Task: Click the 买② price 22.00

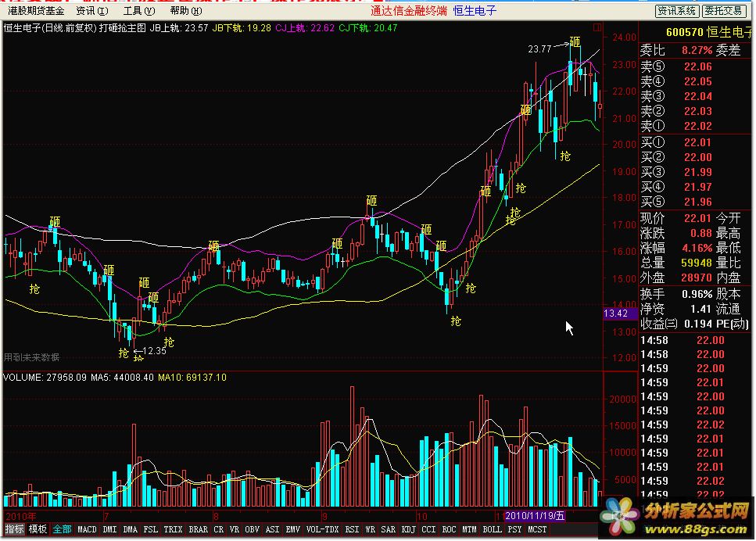Action: (x=697, y=158)
